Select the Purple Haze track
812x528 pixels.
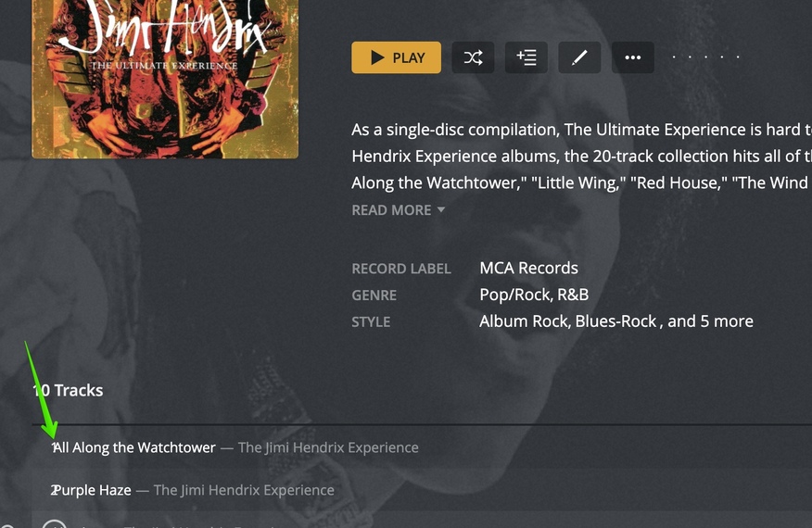92,490
